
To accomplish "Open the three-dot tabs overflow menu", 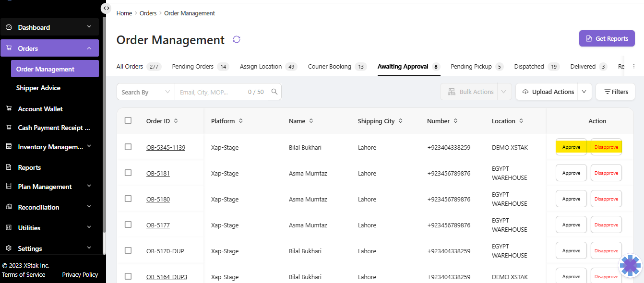I will pos(634,67).
